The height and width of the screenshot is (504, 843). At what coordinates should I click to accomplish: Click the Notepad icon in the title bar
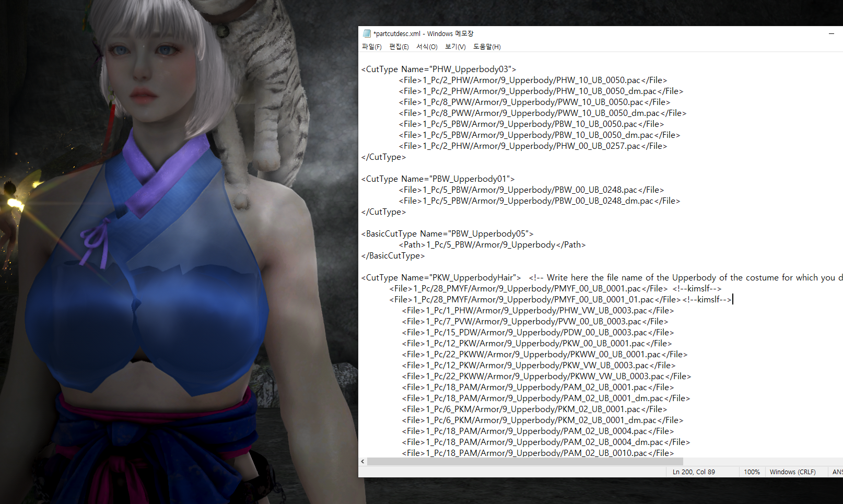pyautogui.click(x=367, y=33)
